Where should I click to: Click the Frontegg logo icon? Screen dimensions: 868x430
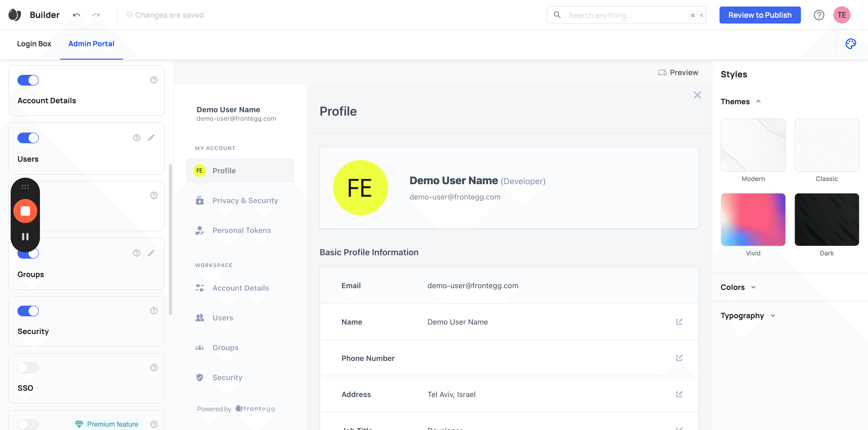tap(15, 15)
